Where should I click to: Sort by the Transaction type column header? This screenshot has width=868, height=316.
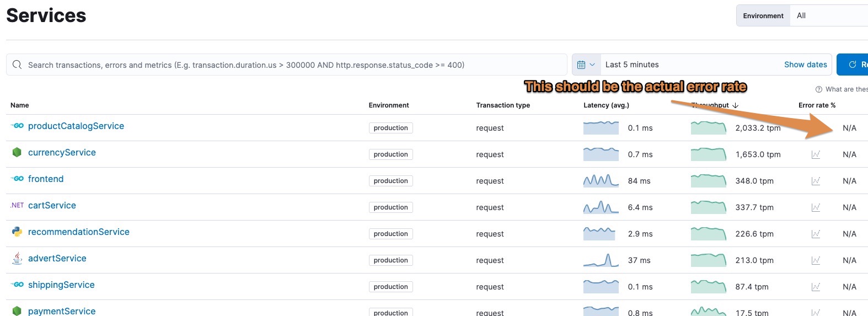(x=503, y=105)
